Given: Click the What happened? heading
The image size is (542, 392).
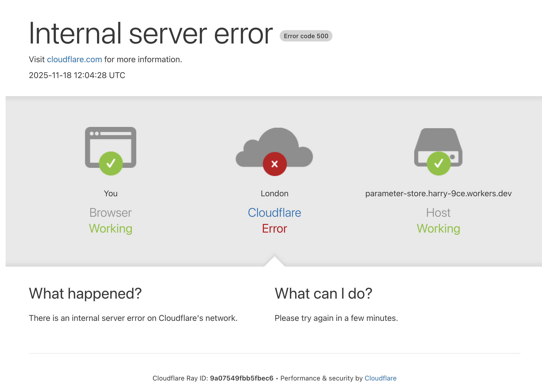Looking at the screenshot, I should point(85,293).
